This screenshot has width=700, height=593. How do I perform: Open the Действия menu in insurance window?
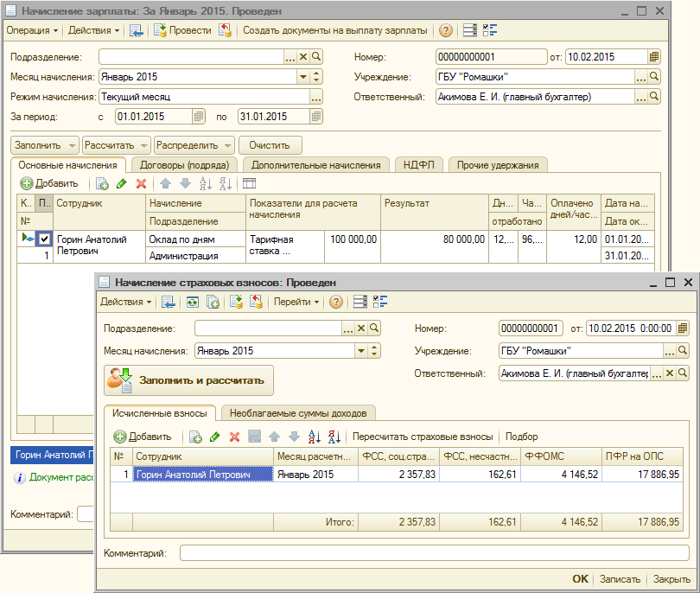pos(126,302)
